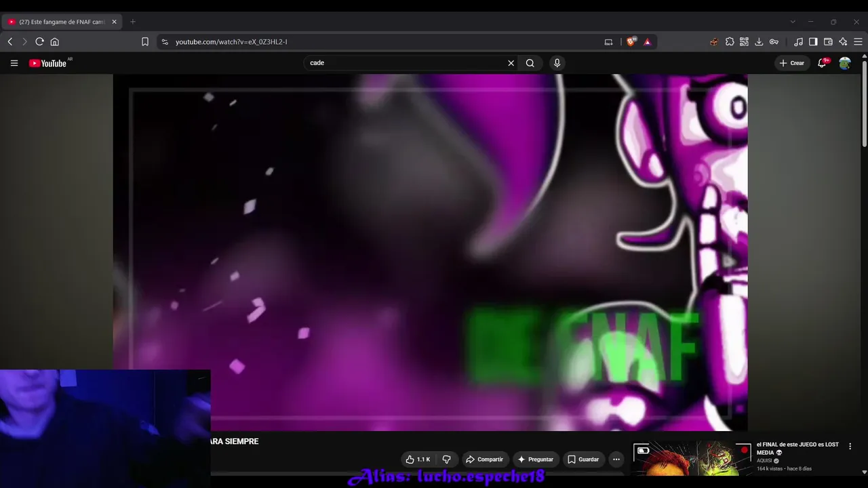Open the AQUISI channel link
Viewport: 868px width, 488px height.
click(765, 461)
